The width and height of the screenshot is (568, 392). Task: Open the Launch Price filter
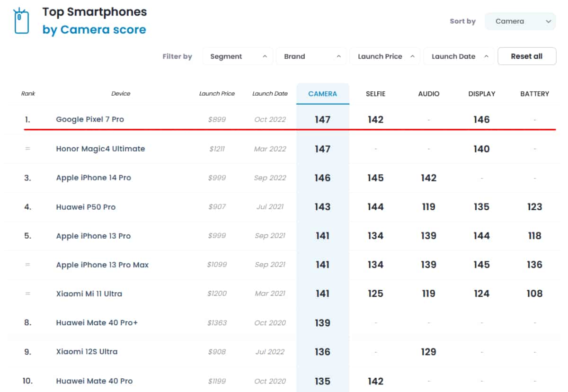pos(385,56)
